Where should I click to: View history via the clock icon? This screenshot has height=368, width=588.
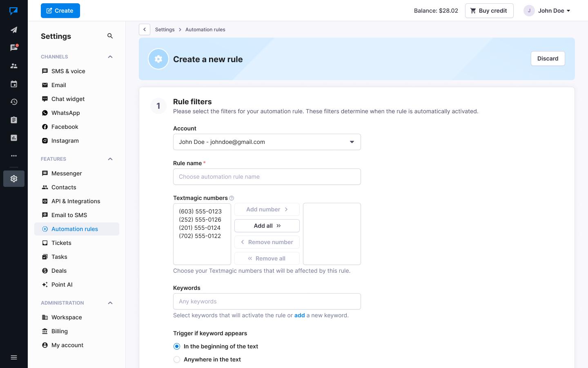tap(13, 101)
